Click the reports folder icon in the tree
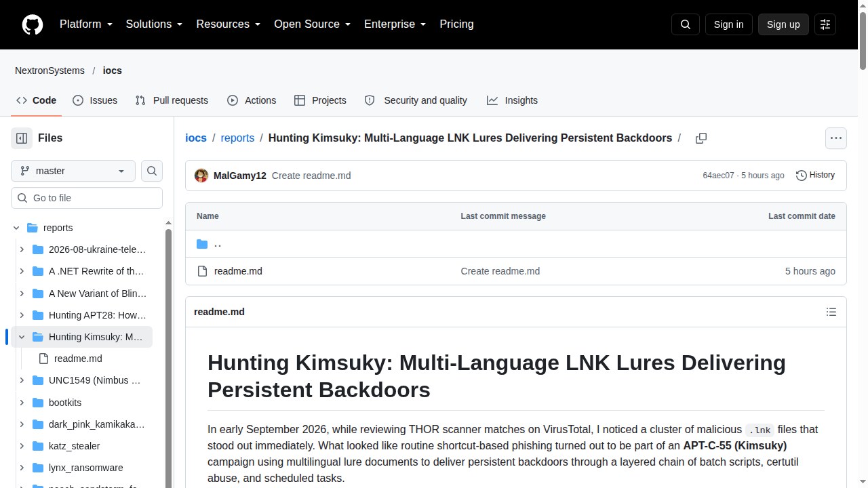 click(33, 228)
